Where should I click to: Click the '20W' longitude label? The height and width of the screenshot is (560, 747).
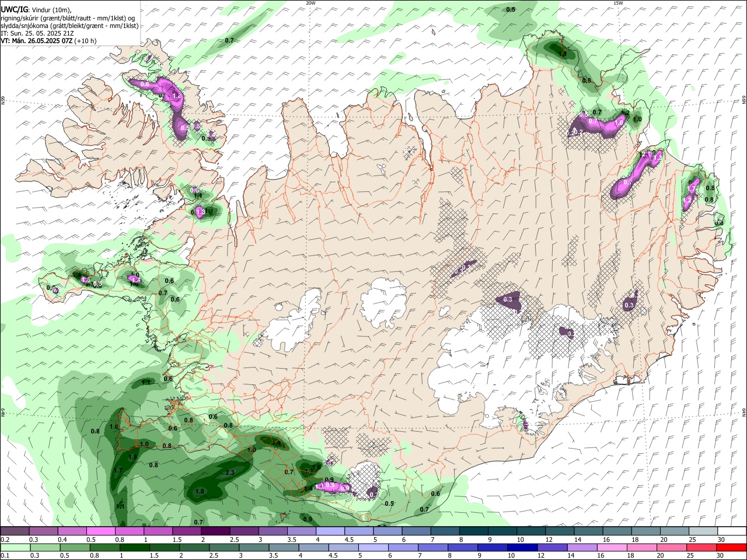[310, 3]
